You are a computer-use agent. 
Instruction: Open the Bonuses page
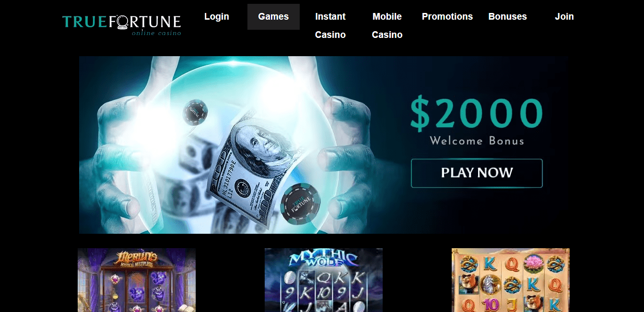tap(507, 17)
